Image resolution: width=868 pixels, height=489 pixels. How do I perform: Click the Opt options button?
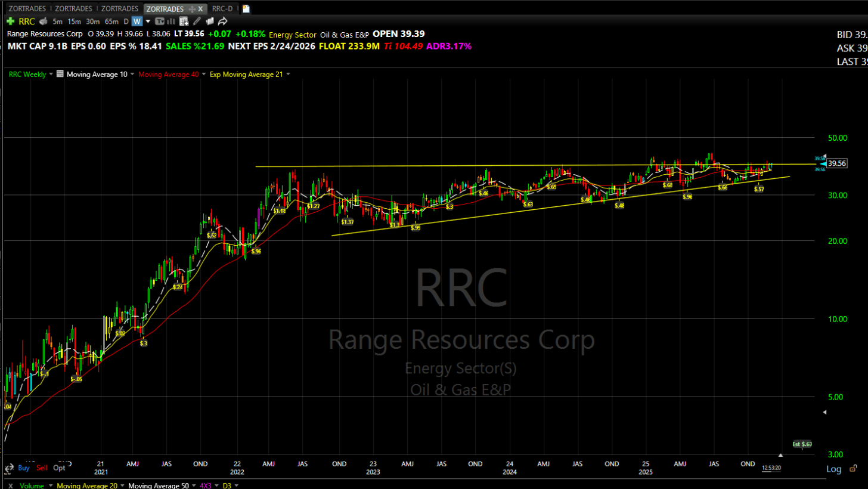tap(59, 468)
